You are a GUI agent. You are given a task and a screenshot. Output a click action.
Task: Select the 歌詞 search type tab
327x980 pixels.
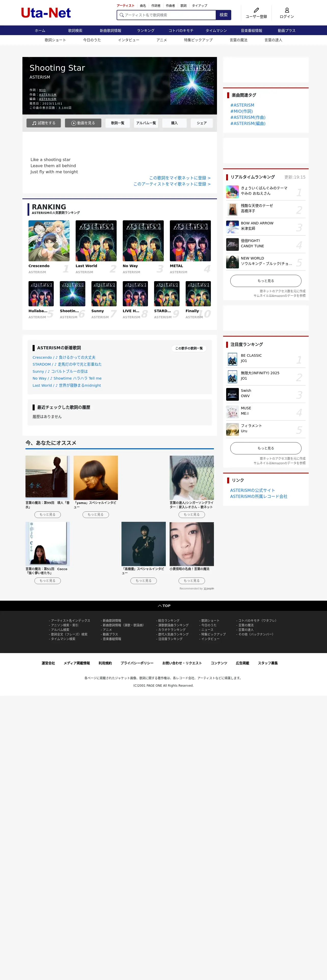[183, 6]
